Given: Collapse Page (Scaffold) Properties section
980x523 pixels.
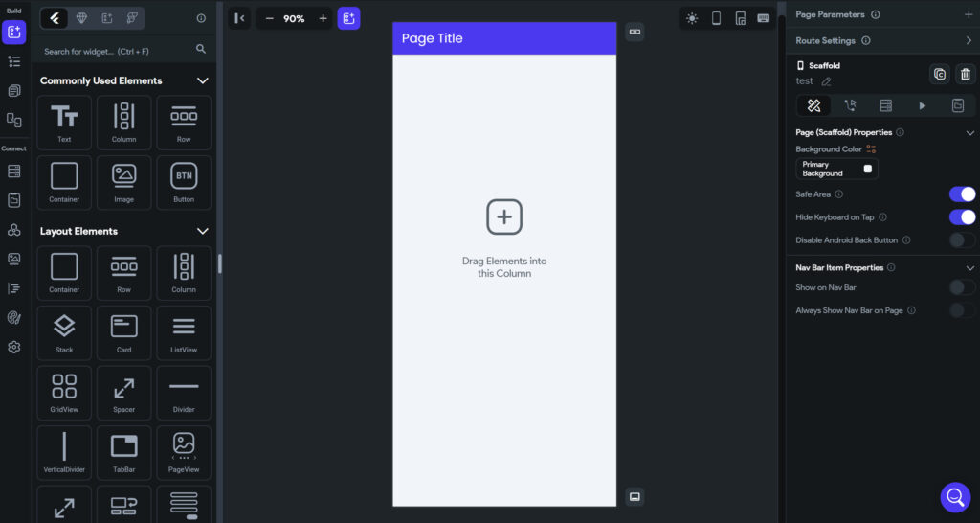Looking at the screenshot, I should point(969,132).
